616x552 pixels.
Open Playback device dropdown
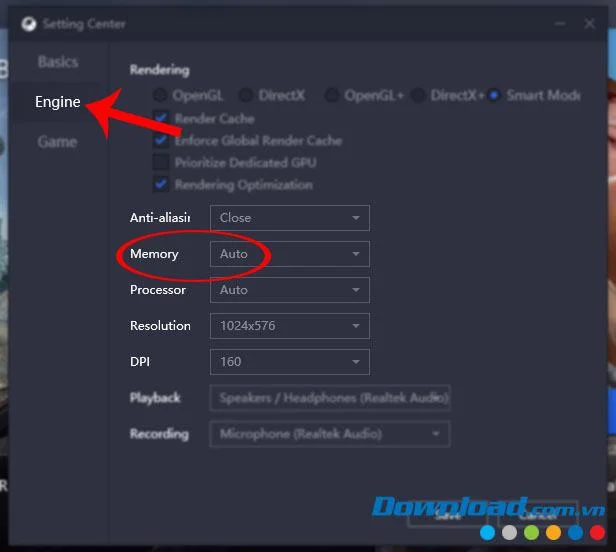330,398
